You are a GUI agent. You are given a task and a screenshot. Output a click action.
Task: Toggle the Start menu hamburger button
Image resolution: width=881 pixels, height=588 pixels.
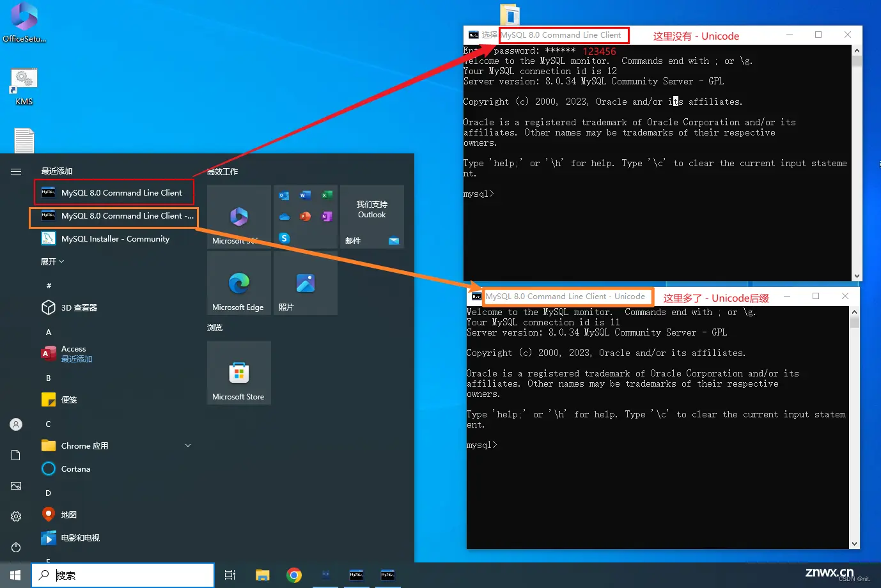coord(16,171)
